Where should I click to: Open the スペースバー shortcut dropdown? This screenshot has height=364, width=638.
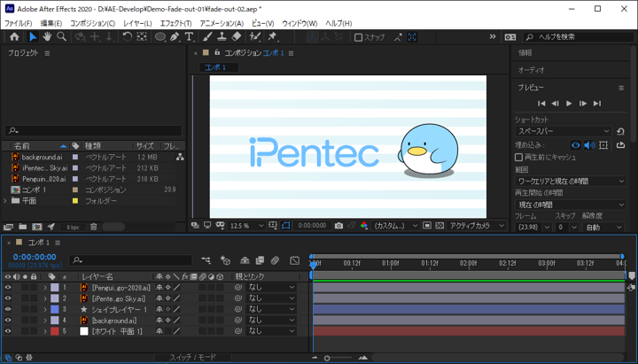tap(564, 131)
